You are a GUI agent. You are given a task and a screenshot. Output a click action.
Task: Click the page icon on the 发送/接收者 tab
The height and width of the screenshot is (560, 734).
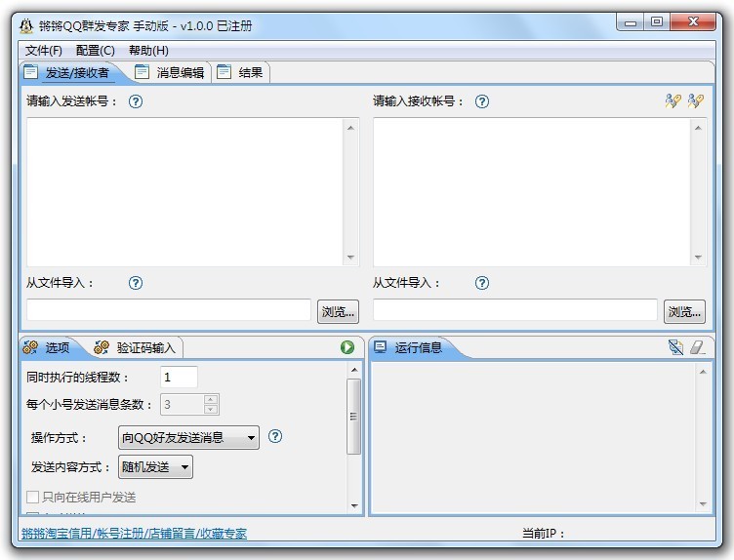[x=31, y=71]
